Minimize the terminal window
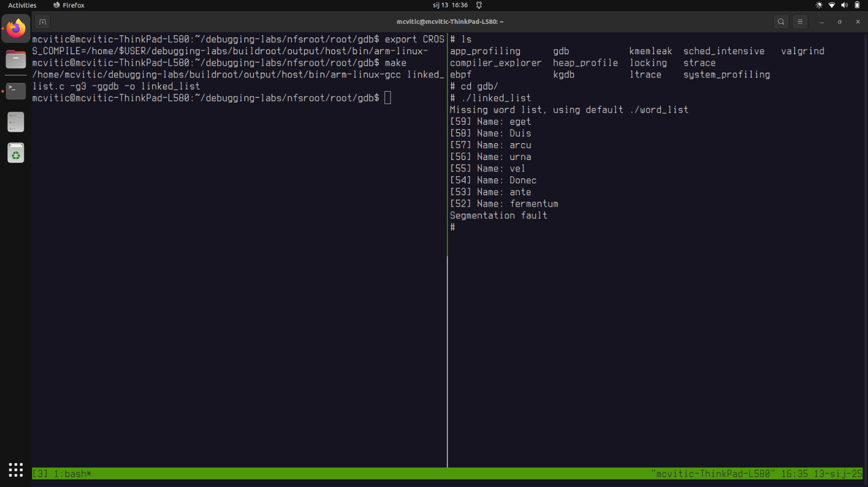Viewport: 868px width, 487px height. [822, 22]
